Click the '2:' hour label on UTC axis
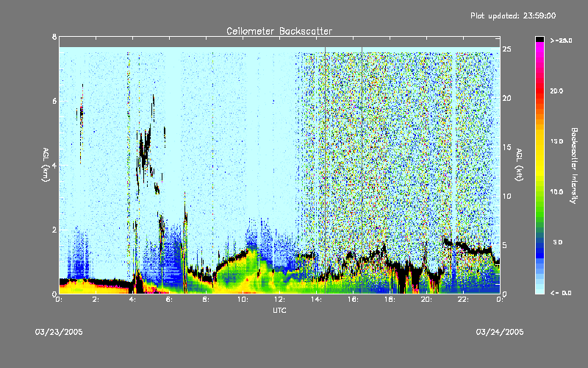 (x=96, y=300)
